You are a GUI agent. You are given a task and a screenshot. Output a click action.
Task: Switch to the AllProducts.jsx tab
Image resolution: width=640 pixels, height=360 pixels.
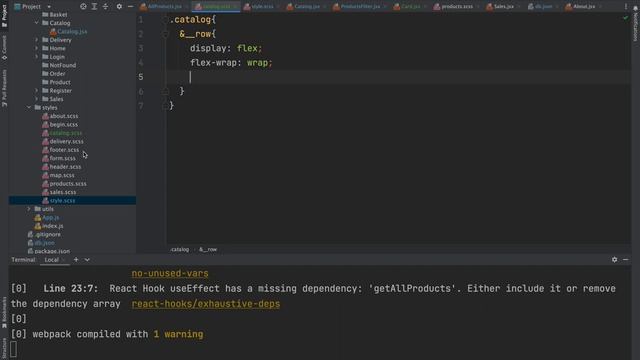click(x=164, y=7)
